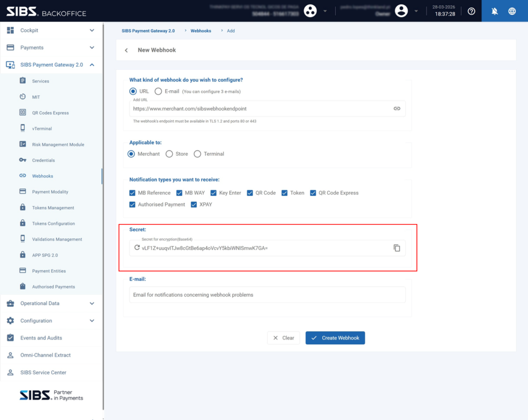The image size is (528, 420).
Task: Select Store under Applicable to
Action: [169, 154]
